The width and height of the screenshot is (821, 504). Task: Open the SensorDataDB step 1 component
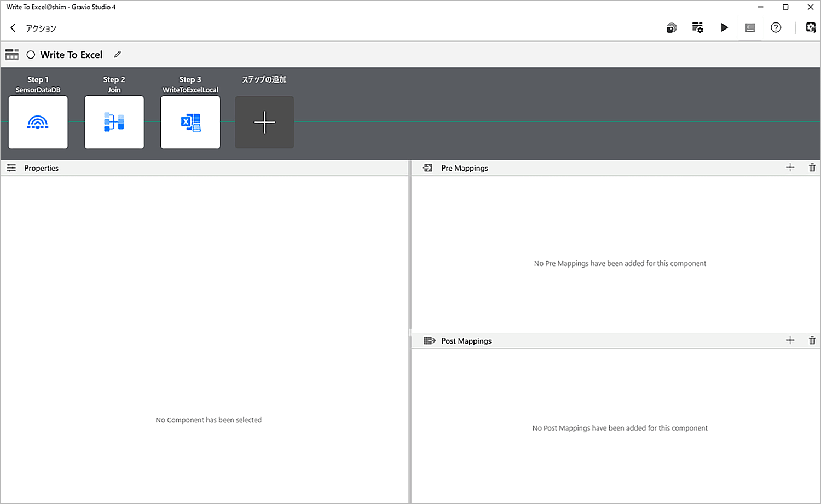[38, 122]
